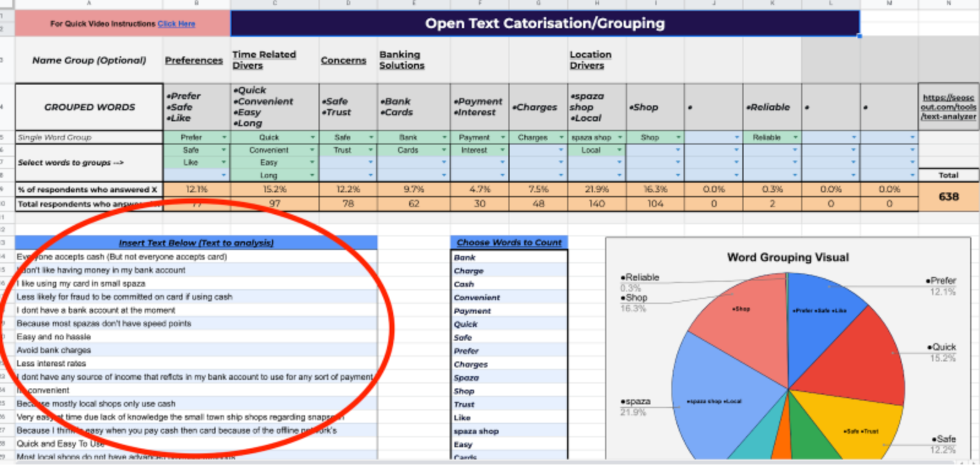Open the green 'Easy' dropdown cell in the Time Related column
980x465 pixels.
(274, 162)
